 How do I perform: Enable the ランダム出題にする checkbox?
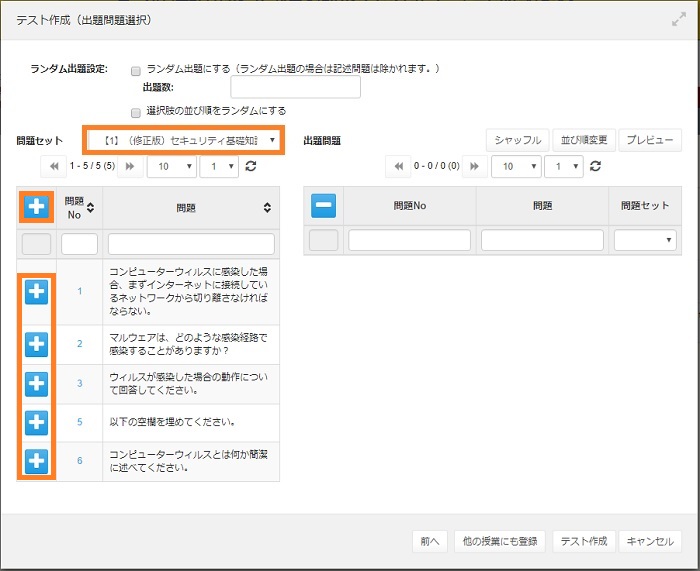click(135, 70)
